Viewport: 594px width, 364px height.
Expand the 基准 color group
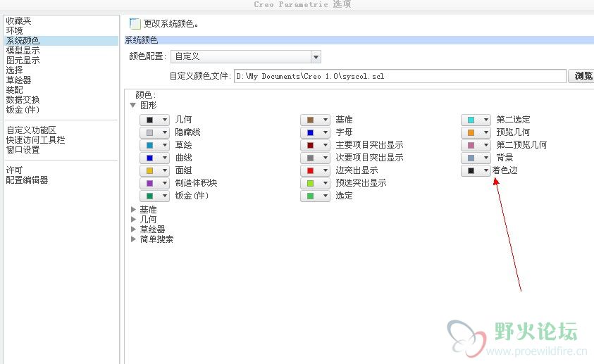point(133,209)
